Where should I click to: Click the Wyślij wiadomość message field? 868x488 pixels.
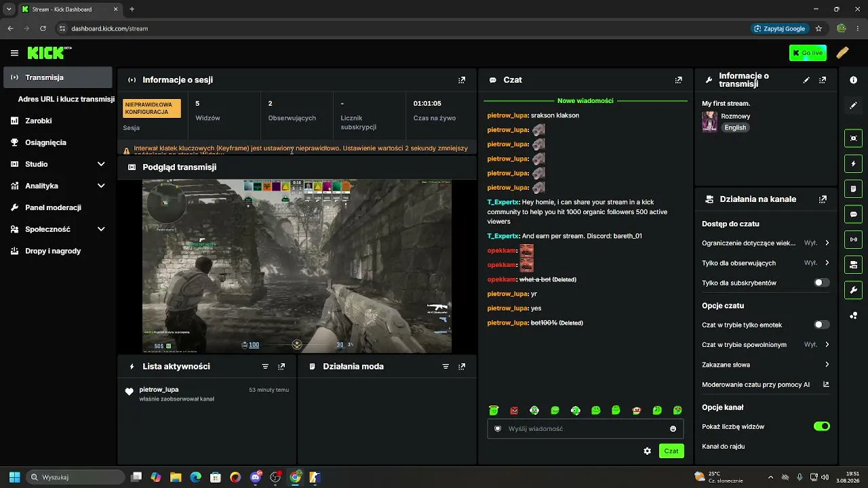tap(585, 429)
